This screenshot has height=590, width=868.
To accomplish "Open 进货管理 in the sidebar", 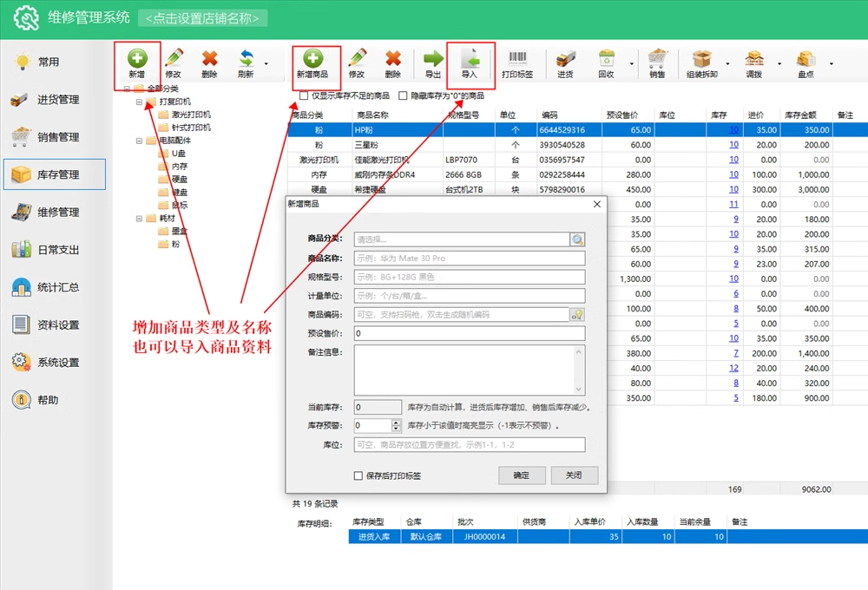I will (54, 100).
